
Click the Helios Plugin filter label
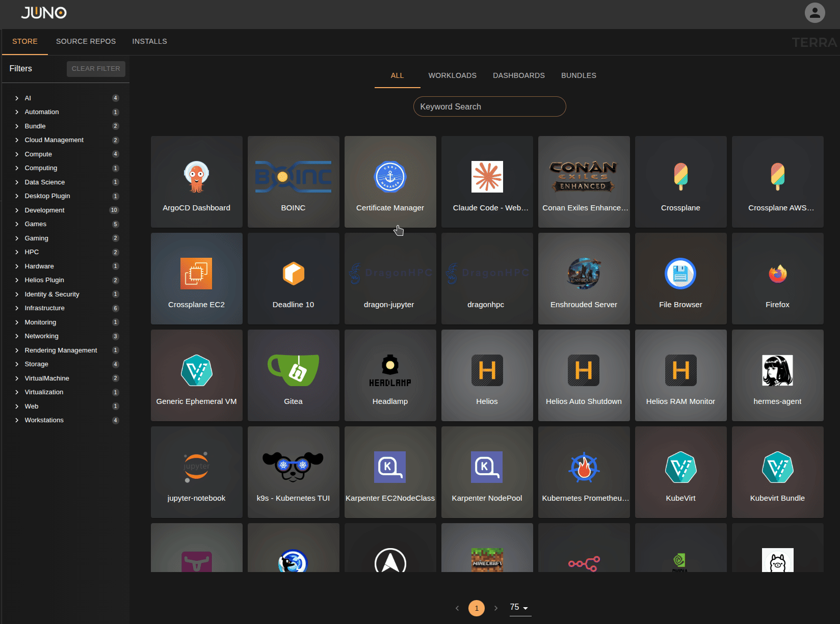click(x=44, y=280)
